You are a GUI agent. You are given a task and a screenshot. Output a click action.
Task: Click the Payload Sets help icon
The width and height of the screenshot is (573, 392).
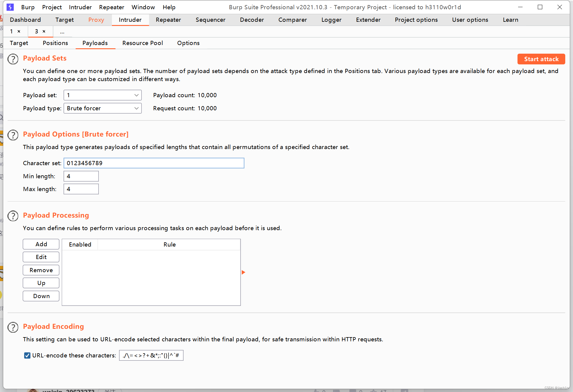13,59
